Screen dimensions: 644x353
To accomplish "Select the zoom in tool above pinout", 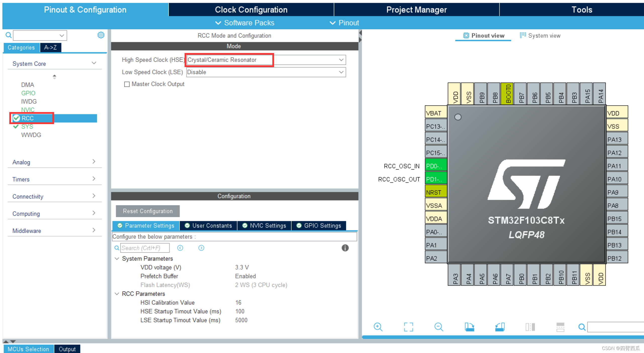I will (378, 327).
